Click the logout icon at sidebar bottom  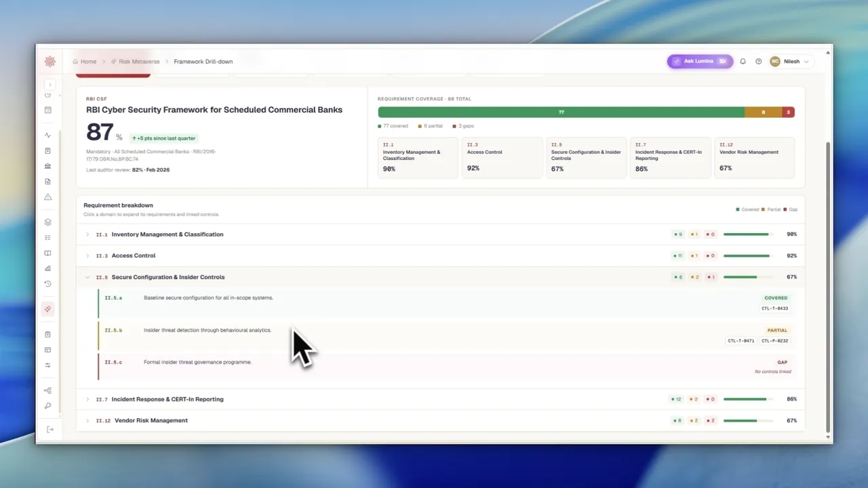tap(50, 429)
